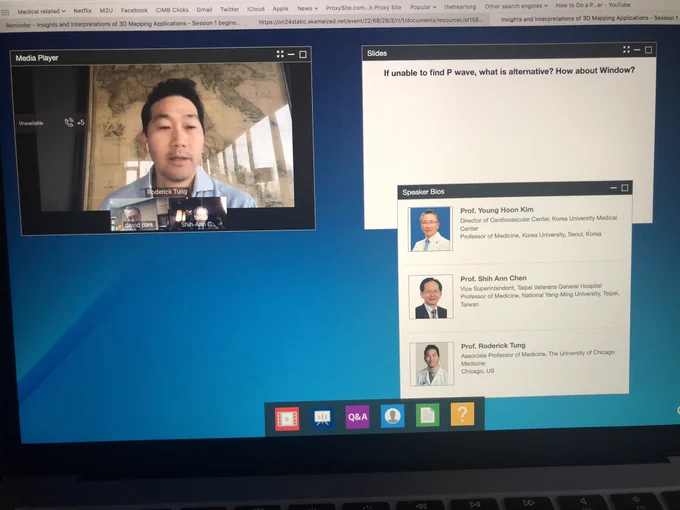Open the Twitter bookmark
This screenshot has width=680, height=510.
229,9
